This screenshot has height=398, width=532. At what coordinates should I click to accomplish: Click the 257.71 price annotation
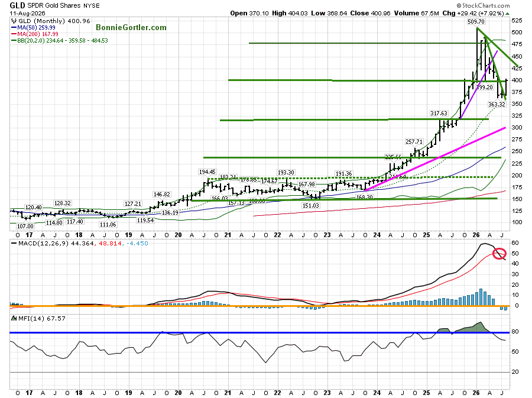tap(414, 142)
